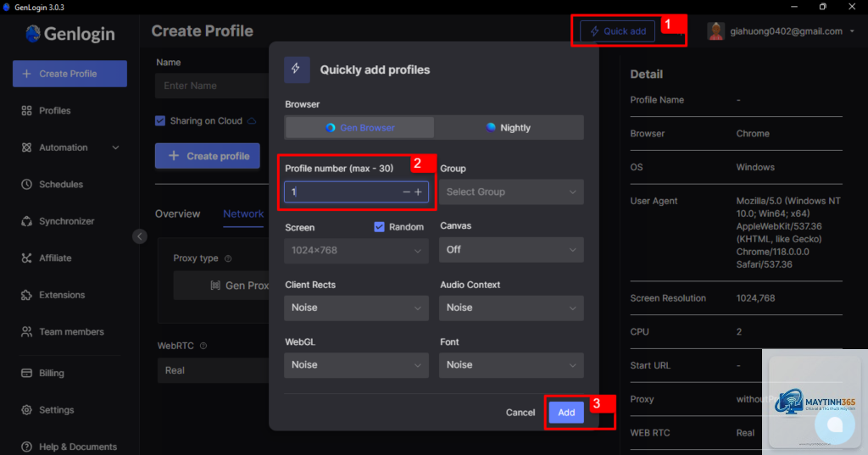Open the Affiliate sidebar item

(x=47, y=258)
